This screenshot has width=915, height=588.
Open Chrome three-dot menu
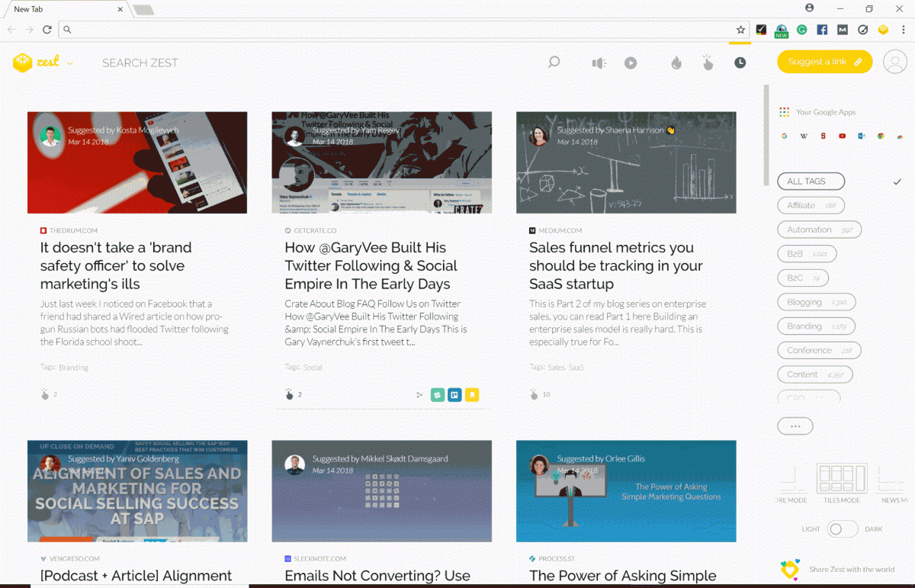click(x=903, y=30)
